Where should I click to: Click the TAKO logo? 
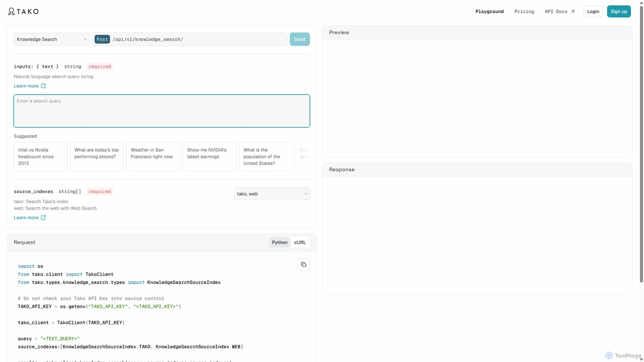pyautogui.click(x=23, y=11)
